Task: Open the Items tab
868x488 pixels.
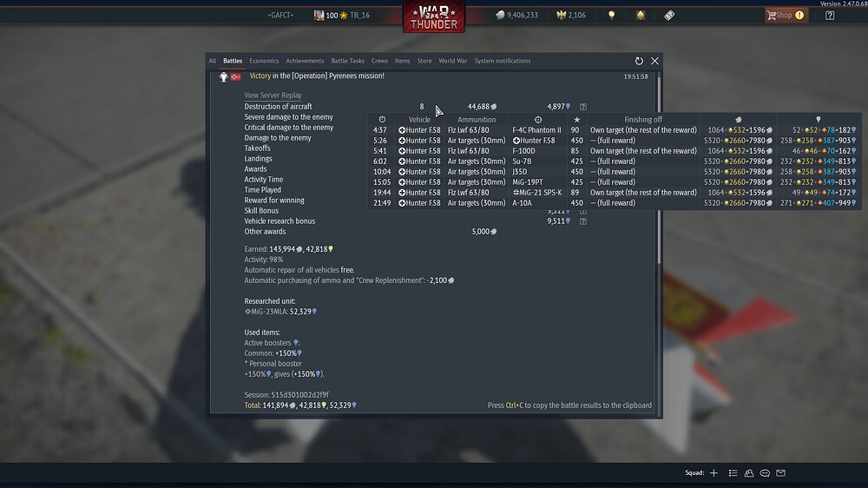Action: click(403, 61)
